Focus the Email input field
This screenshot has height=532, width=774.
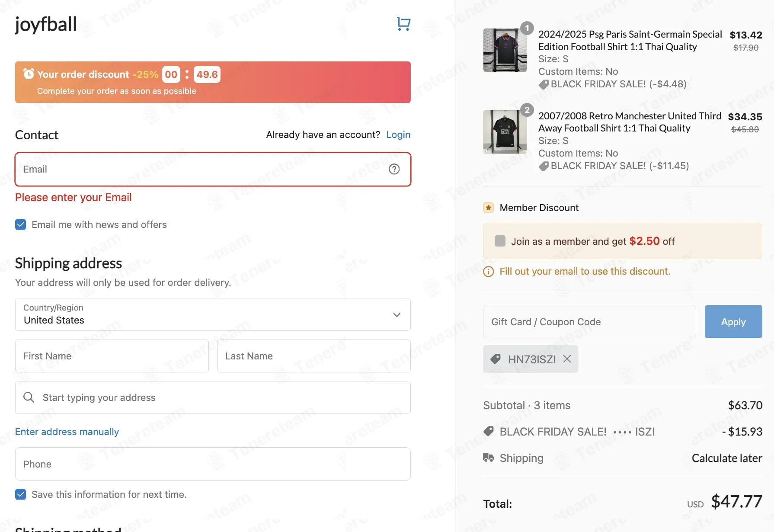pyautogui.click(x=213, y=169)
